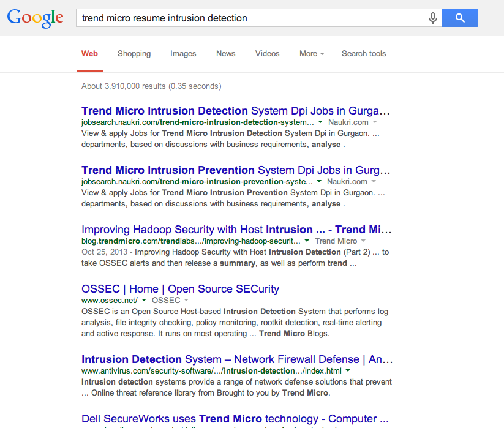Expand green arrow beside trend-micro-intrusion-detection URL

(320, 122)
